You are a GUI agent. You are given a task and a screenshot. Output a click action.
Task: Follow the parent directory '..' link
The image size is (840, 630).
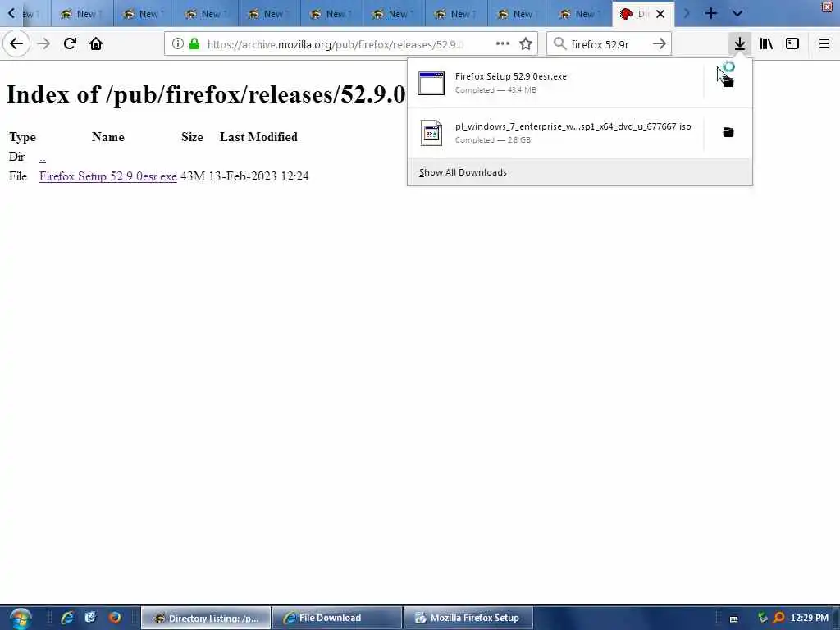43,157
